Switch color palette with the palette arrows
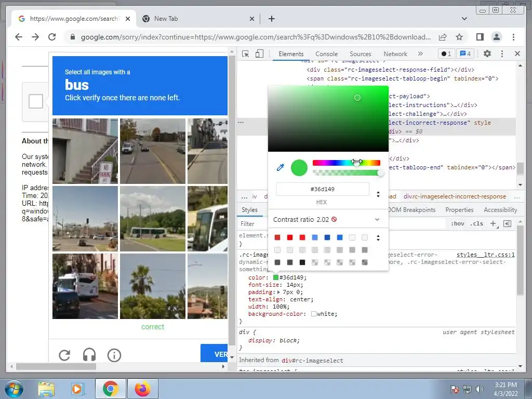532x399 pixels. click(x=378, y=238)
